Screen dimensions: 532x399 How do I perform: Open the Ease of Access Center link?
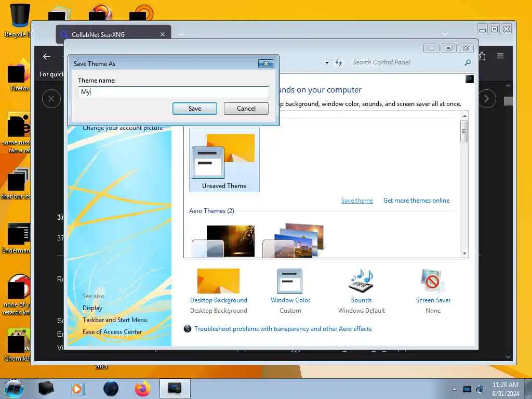point(112,332)
